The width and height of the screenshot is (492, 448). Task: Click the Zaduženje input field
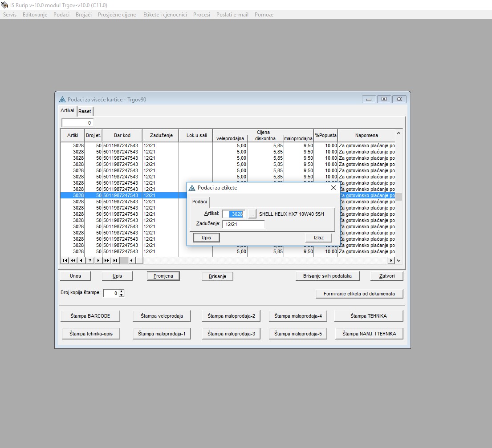243,224
